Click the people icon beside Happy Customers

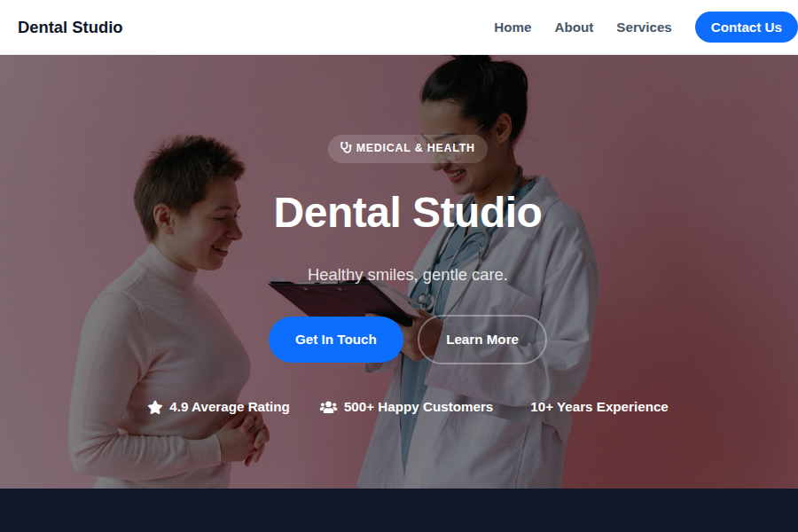point(328,407)
